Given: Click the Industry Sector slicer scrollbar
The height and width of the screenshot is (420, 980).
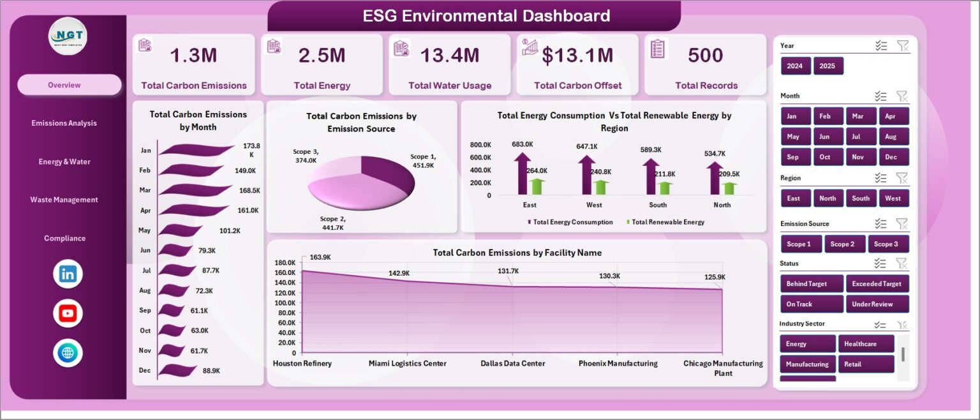Looking at the screenshot, I should tap(903, 354).
